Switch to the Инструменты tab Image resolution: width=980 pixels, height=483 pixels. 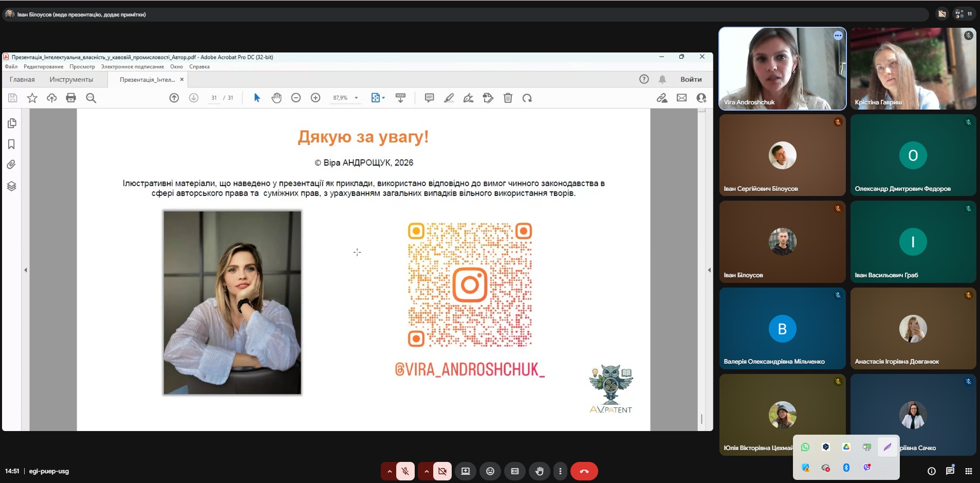click(x=71, y=79)
